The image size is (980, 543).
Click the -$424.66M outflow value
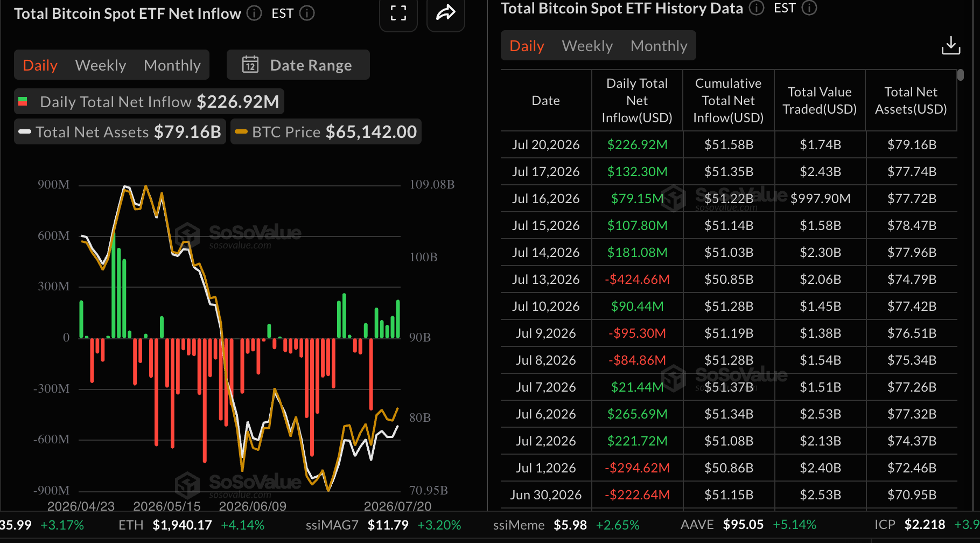pyautogui.click(x=638, y=280)
